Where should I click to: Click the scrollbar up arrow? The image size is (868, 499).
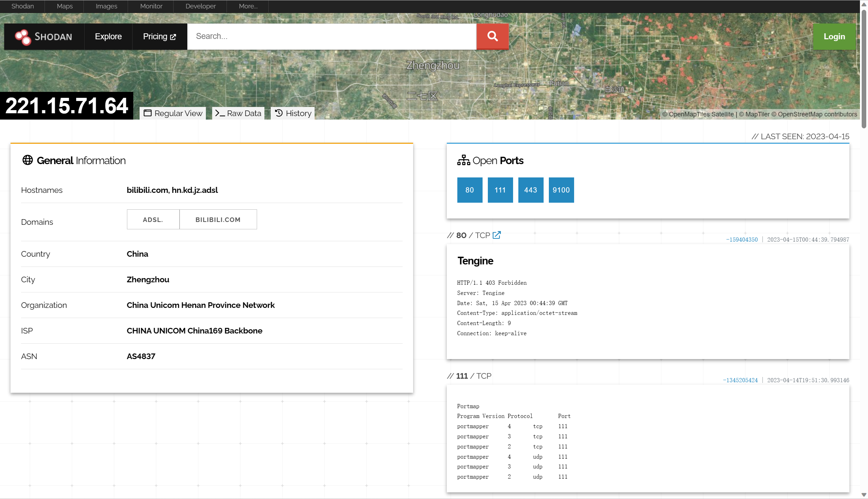tap(864, 4)
